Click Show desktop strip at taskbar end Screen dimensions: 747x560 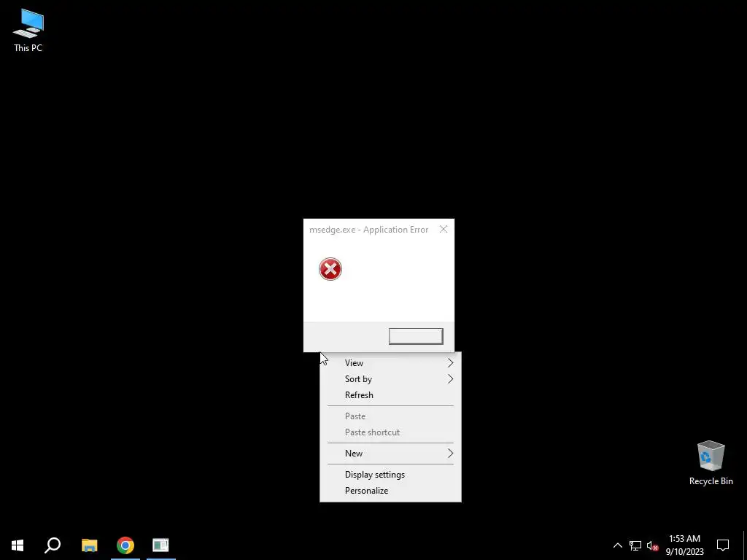(x=745, y=545)
